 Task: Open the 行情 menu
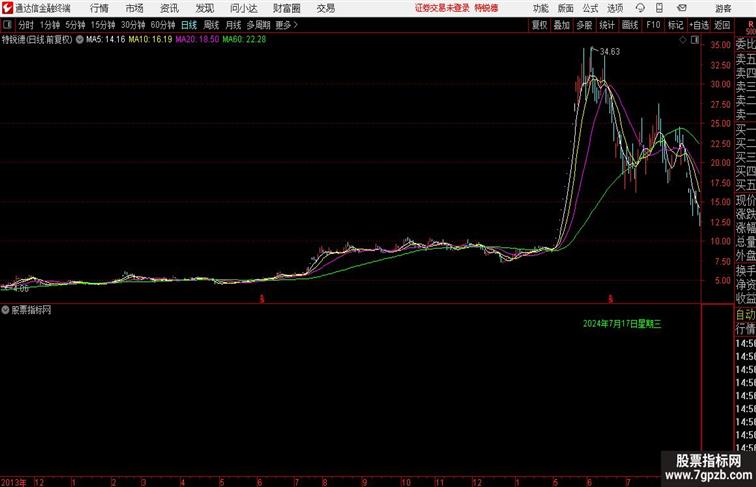99,8
